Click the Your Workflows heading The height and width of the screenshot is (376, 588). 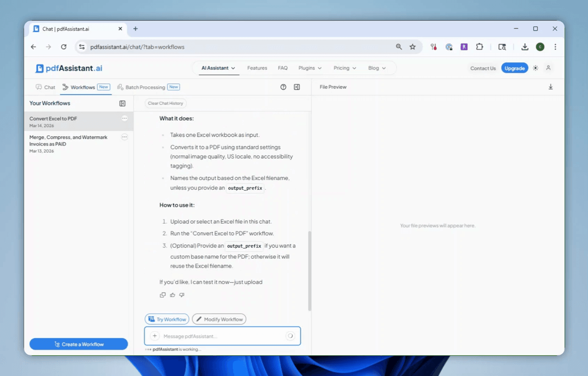click(49, 103)
